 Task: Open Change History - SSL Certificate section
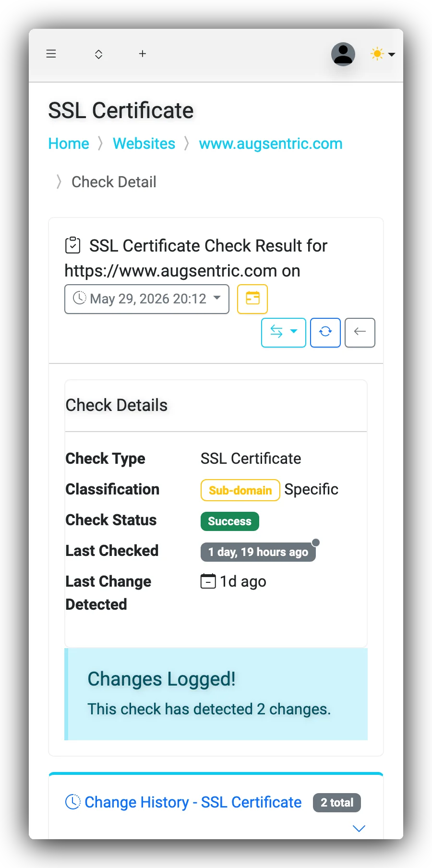[x=193, y=802]
